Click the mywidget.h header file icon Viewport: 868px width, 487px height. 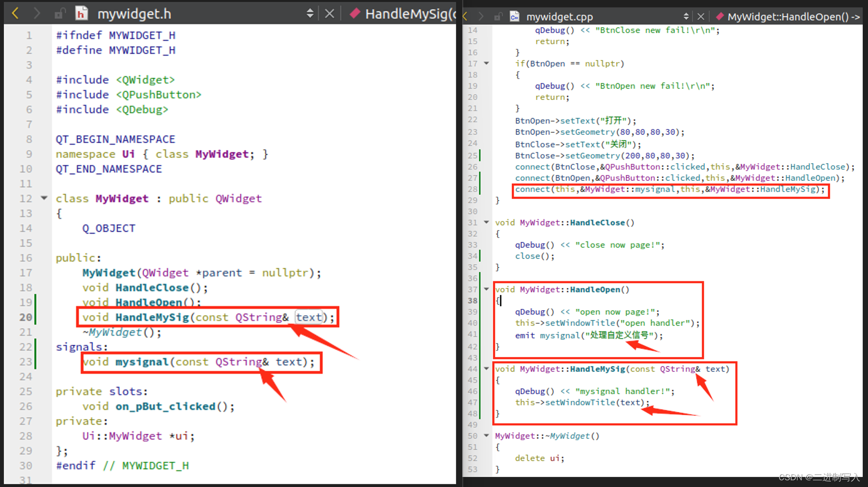pos(82,13)
